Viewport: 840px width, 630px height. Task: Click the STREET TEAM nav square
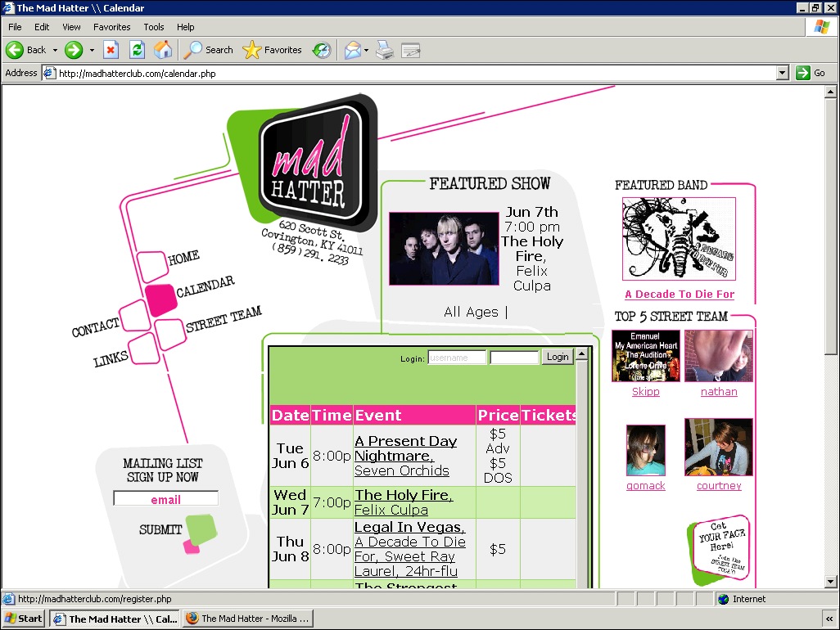coord(169,334)
